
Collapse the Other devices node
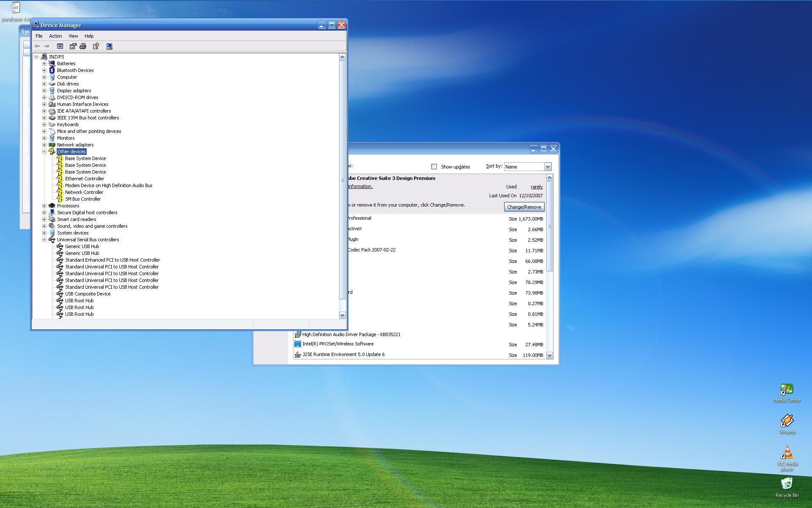(x=44, y=152)
